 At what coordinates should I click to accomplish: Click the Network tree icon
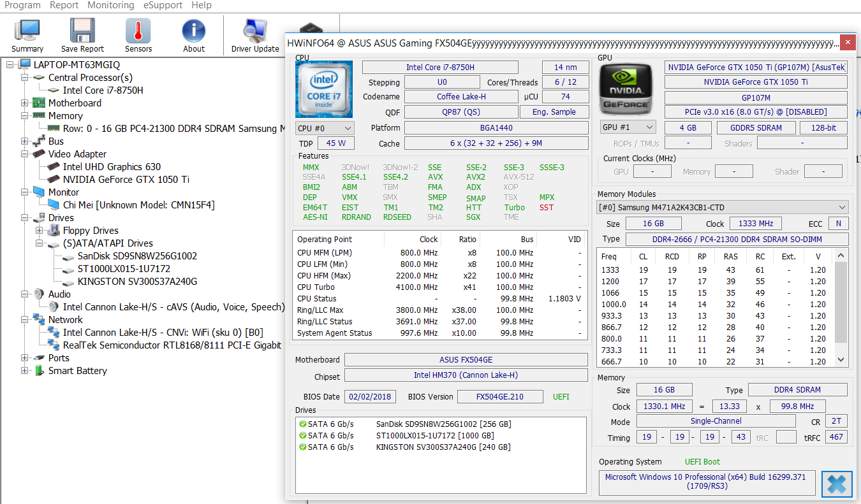coord(39,319)
